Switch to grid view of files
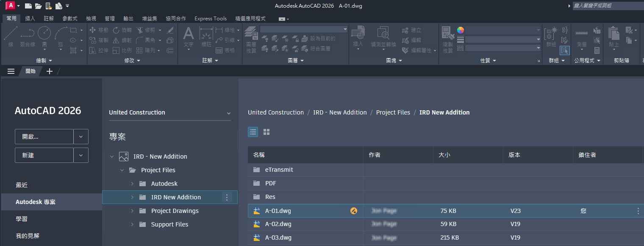 266,132
